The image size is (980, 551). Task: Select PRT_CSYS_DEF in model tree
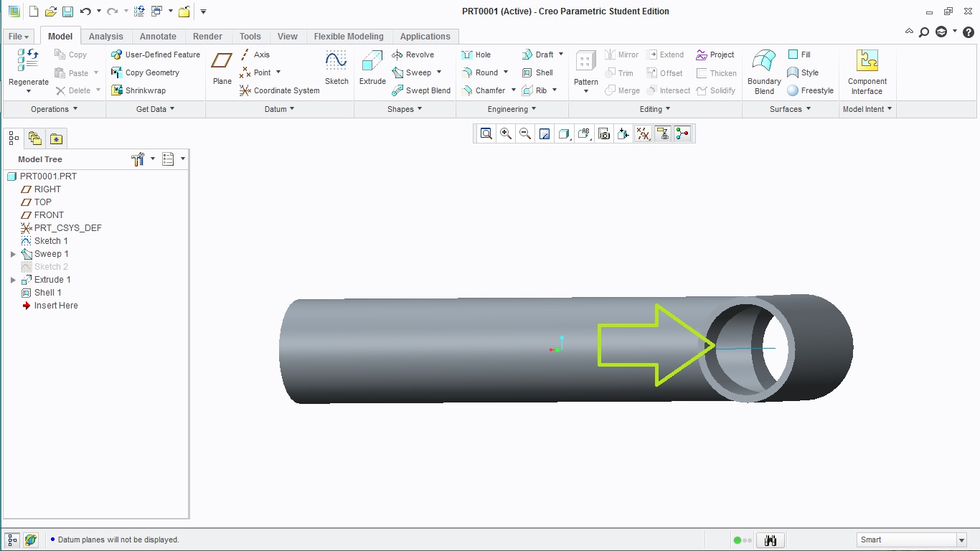click(61, 228)
